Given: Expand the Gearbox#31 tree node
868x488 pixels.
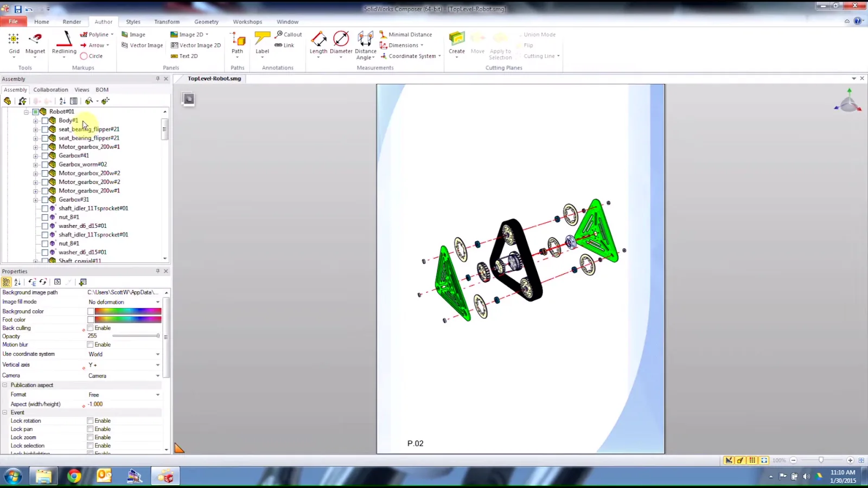Looking at the screenshot, I should pyautogui.click(x=35, y=200).
